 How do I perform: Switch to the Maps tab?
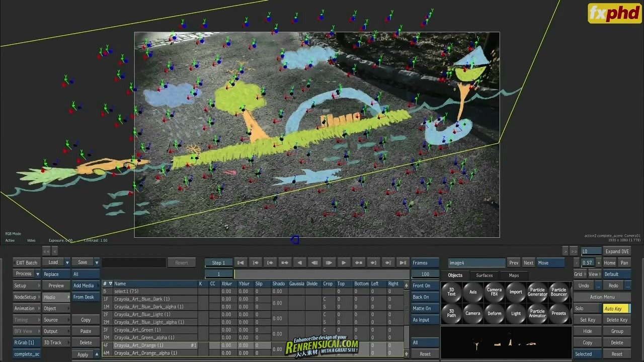pos(514,275)
